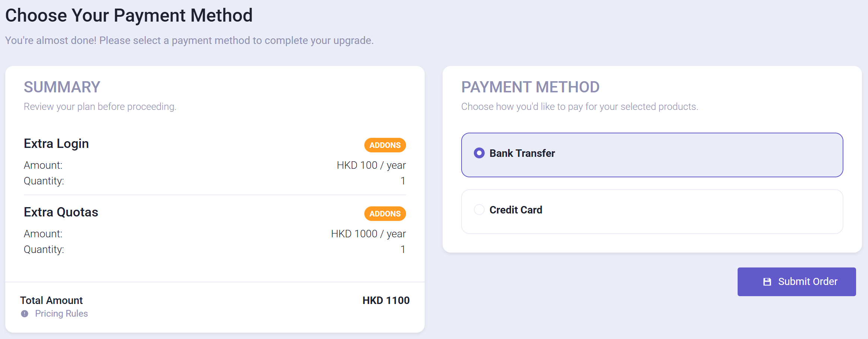Click the Total Amount label

pyautogui.click(x=51, y=301)
